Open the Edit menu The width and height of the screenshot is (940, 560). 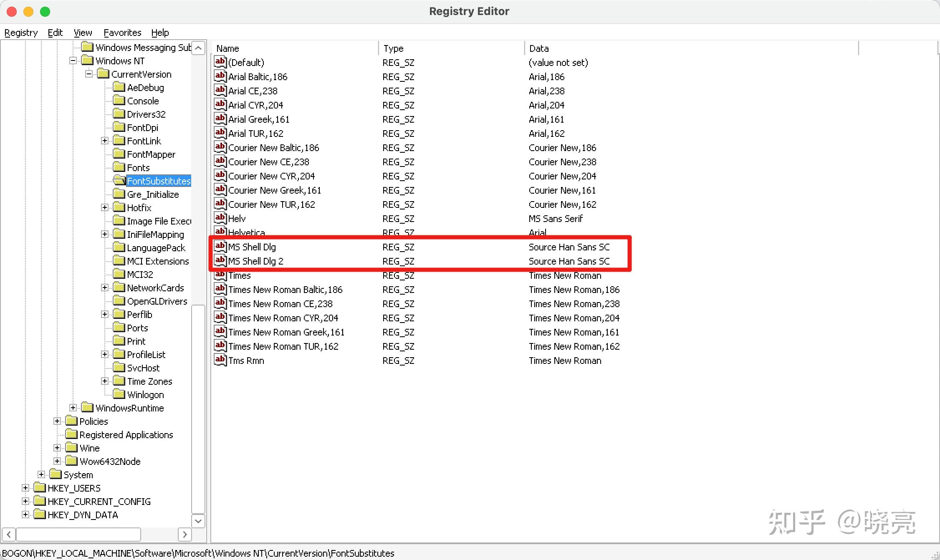[x=55, y=33]
